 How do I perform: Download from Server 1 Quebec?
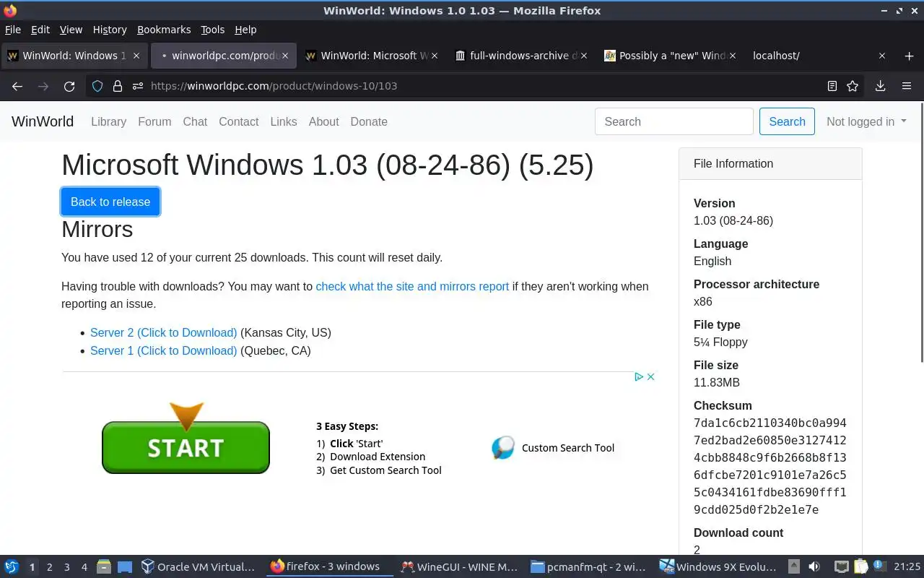coord(163,350)
